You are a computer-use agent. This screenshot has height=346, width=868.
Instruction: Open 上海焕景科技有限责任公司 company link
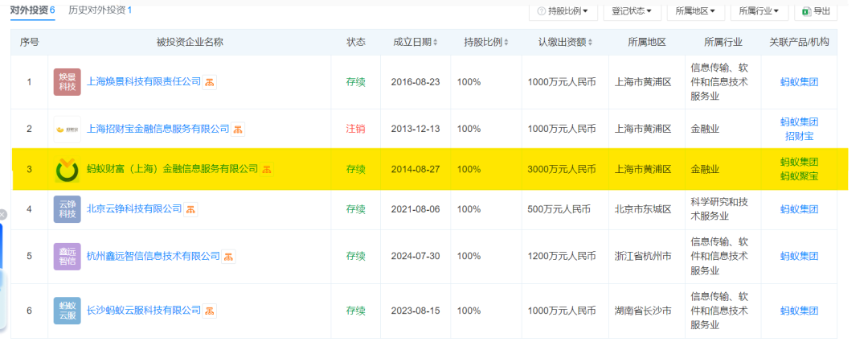(x=143, y=82)
